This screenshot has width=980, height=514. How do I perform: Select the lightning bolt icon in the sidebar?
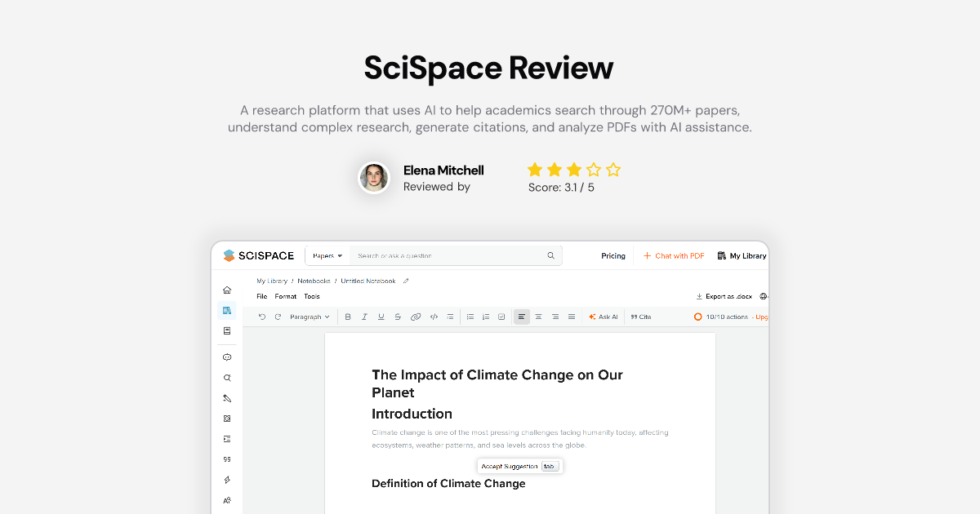tap(227, 480)
